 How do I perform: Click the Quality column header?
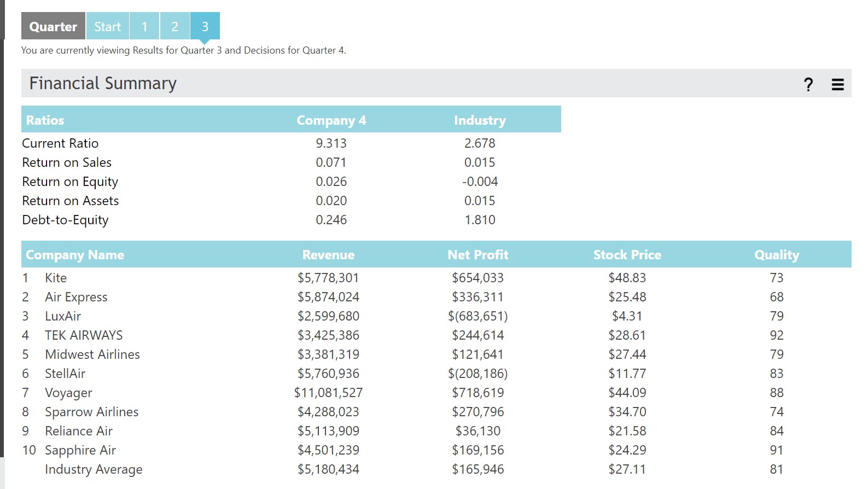pos(777,255)
